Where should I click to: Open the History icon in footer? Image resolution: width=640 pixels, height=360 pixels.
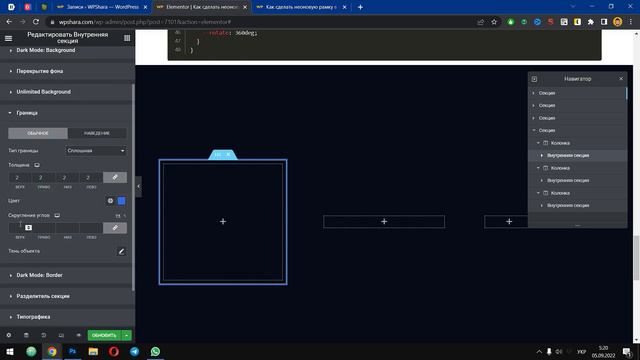coord(44,335)
